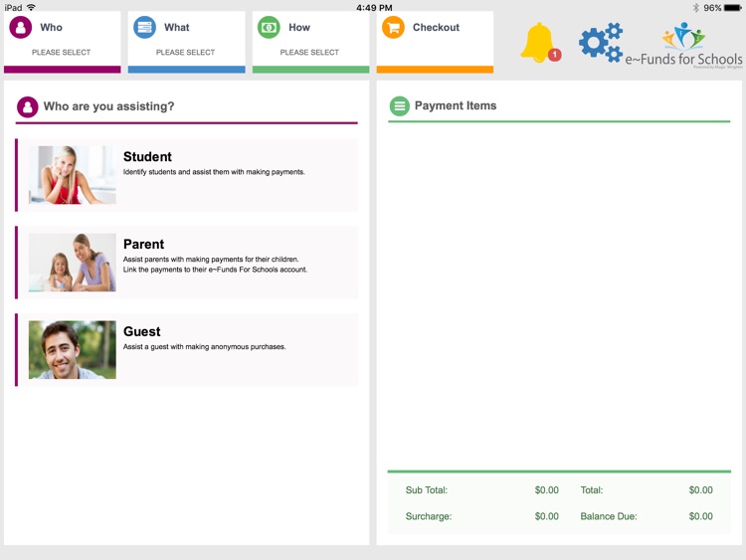Viewport: 746px width, 560px height.
Task: Tap the Wi-Fi status icon
Action: pos(32,8)
